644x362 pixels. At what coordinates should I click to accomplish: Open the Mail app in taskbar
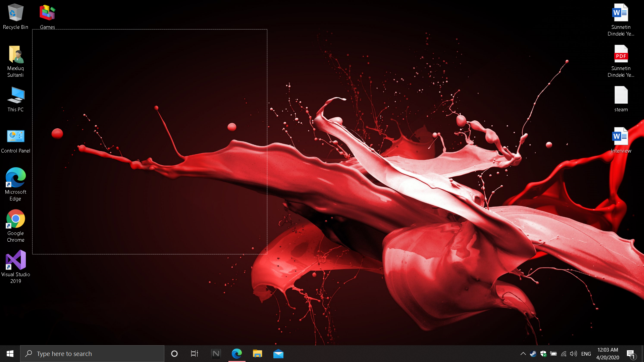278,354
